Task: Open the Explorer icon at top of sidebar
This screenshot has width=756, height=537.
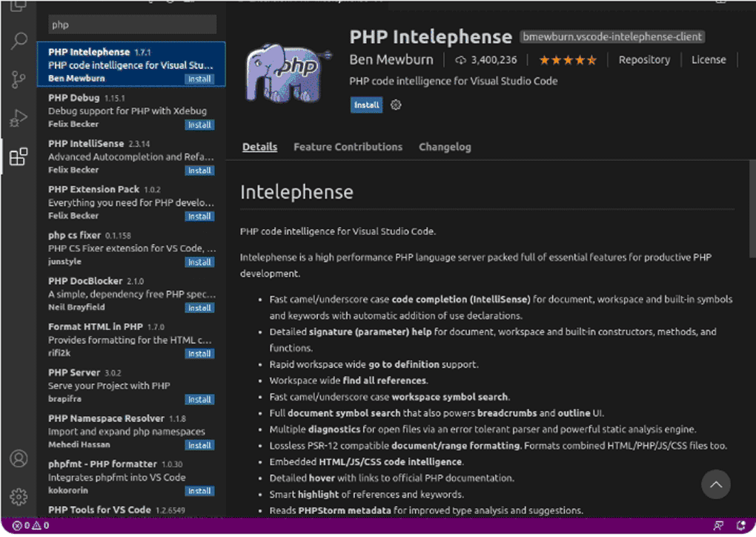Action: tap(19, 6)
